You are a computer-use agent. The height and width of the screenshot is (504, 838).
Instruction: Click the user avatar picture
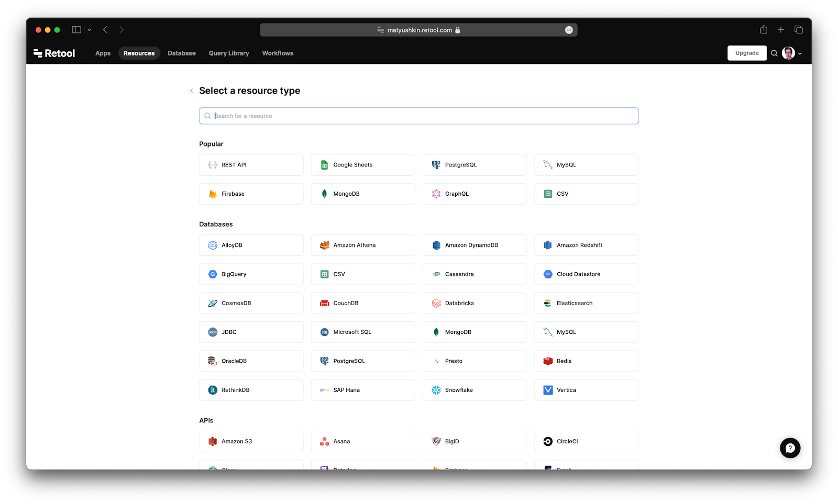point(788,53)
